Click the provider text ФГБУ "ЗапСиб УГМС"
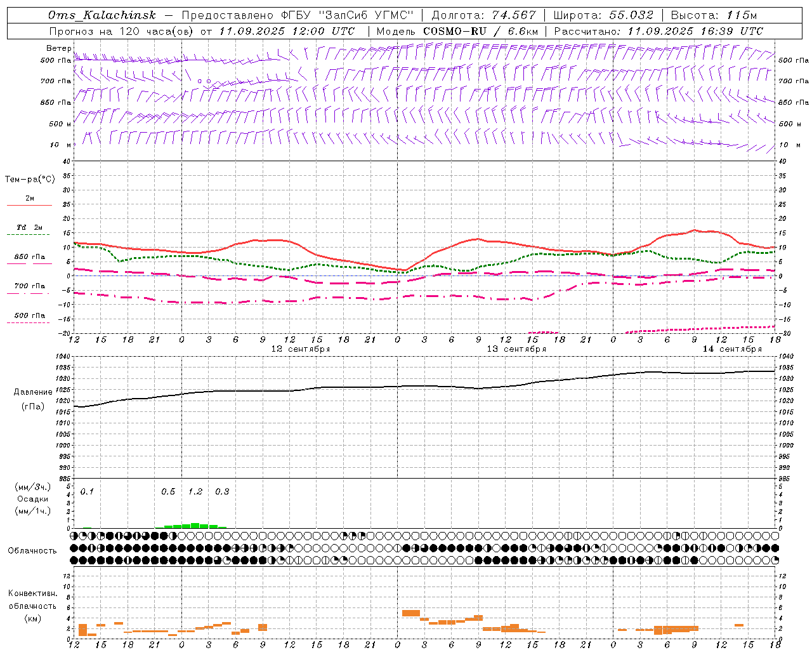The image size is (812, 650). (x=348, y=15)
